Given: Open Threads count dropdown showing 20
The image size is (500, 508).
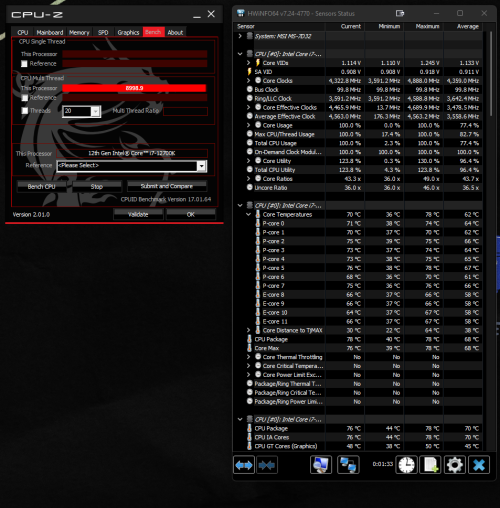Looking at the screenshot, I should (95, 111).
